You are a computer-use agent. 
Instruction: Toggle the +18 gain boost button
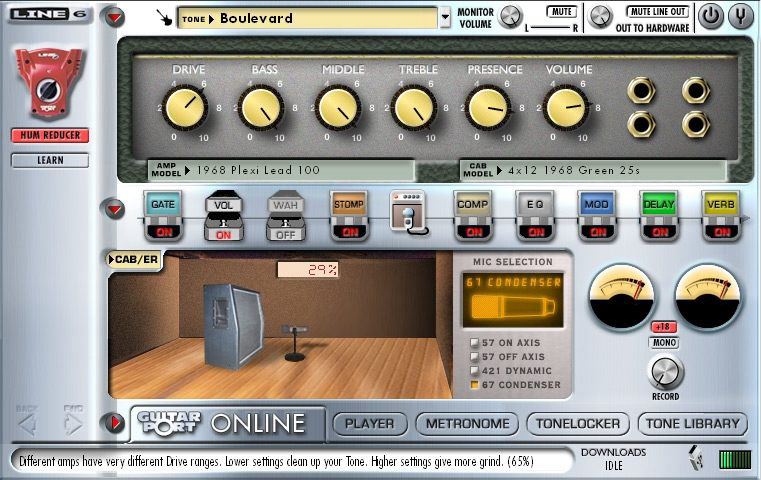coord(663,327)
